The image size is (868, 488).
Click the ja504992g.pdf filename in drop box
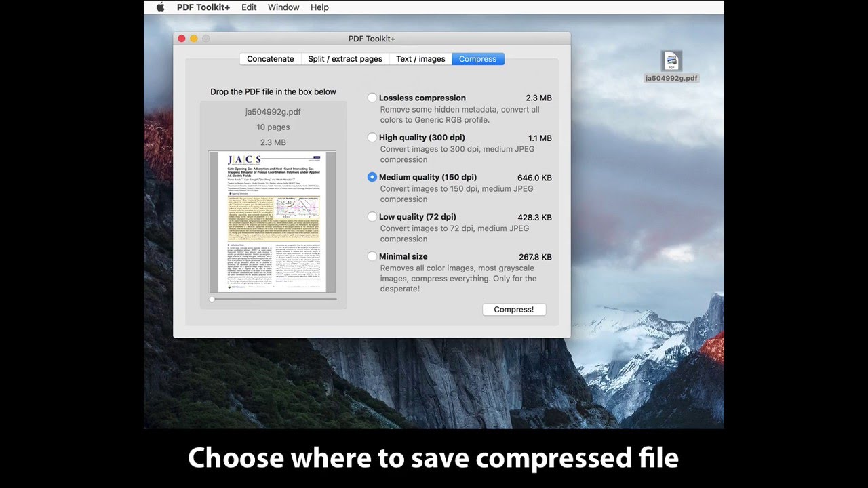tap(273, 112)
